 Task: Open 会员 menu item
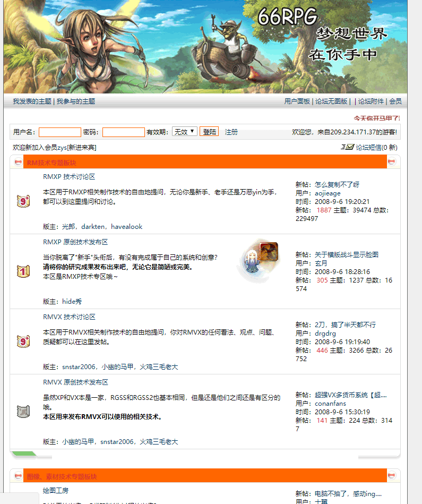[x=395, y=101]
